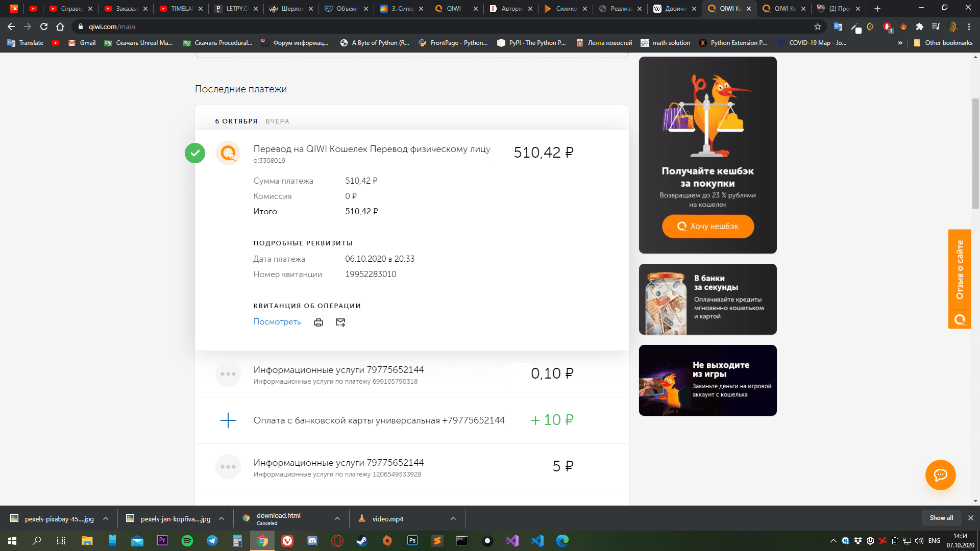Open the Chrome three-dot menu

(x=969, y=27)
